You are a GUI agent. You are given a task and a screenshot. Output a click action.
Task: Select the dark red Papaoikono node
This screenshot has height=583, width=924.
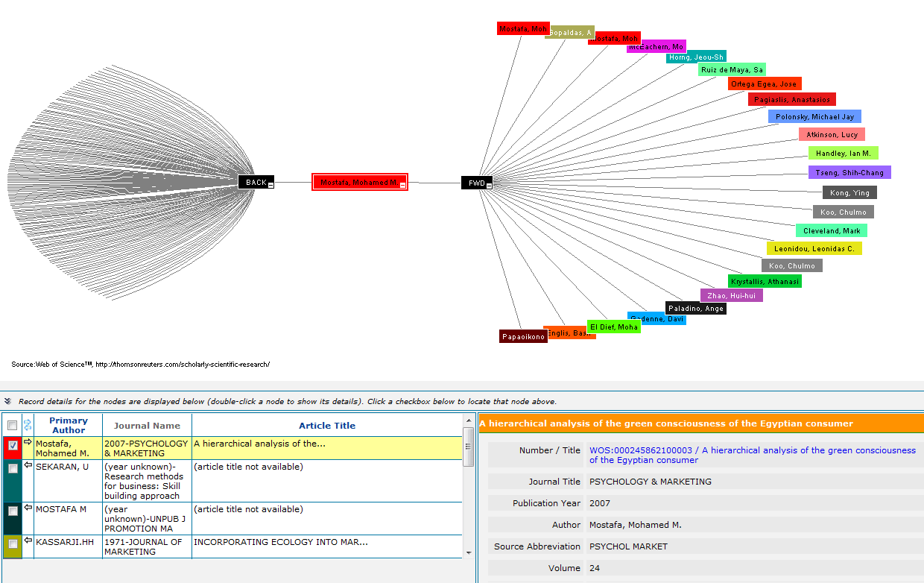[523, 336]
